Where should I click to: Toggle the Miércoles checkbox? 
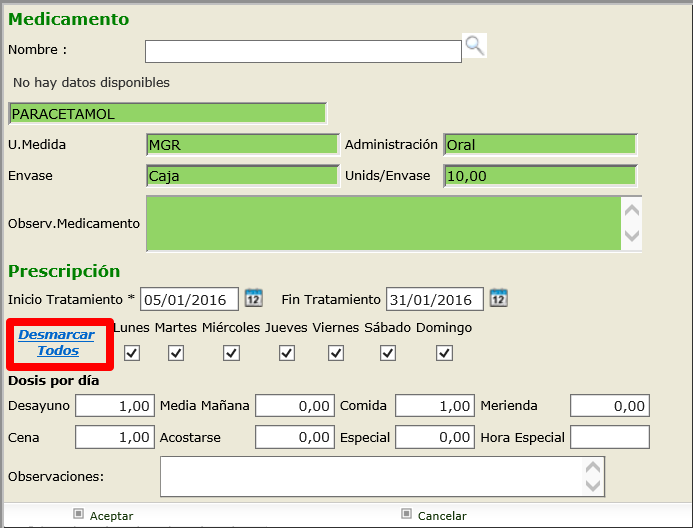(x=231, y=352)
